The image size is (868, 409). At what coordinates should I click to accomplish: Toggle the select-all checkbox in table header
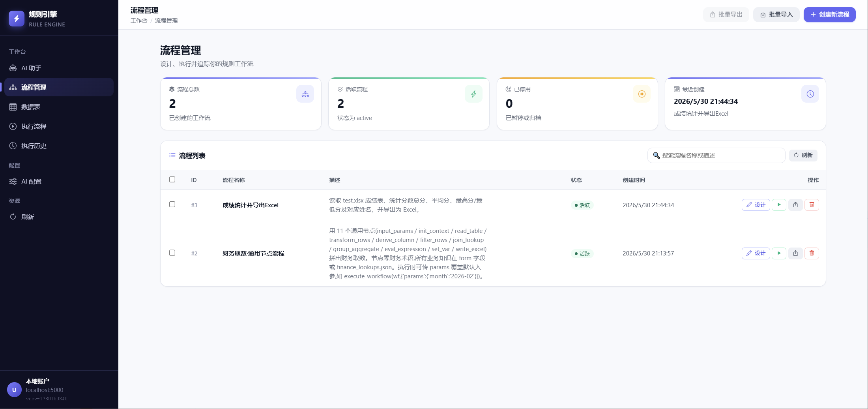click(172, 180)
